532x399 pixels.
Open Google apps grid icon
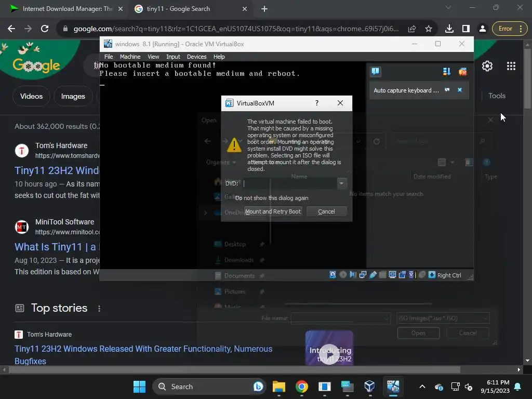click(x=511, y=66)
